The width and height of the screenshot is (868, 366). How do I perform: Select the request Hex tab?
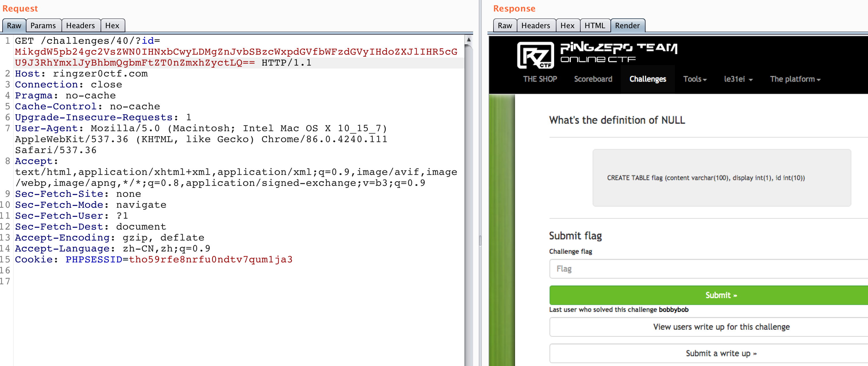[112, 26]
